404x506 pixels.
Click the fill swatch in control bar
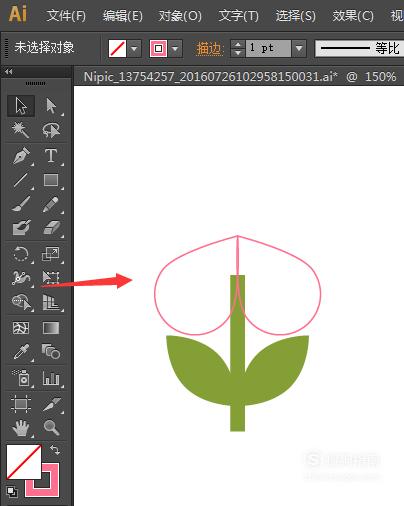point(117,49)
